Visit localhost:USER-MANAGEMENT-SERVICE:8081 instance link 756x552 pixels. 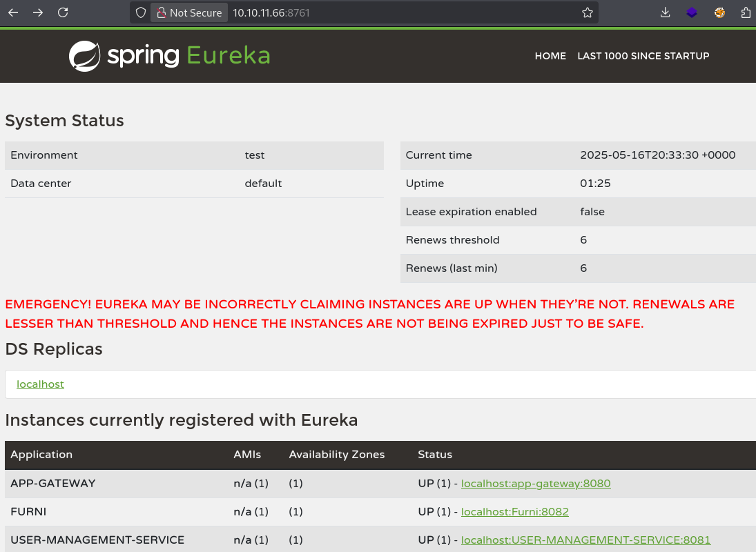pyautogui.click(x=585, y=540)
